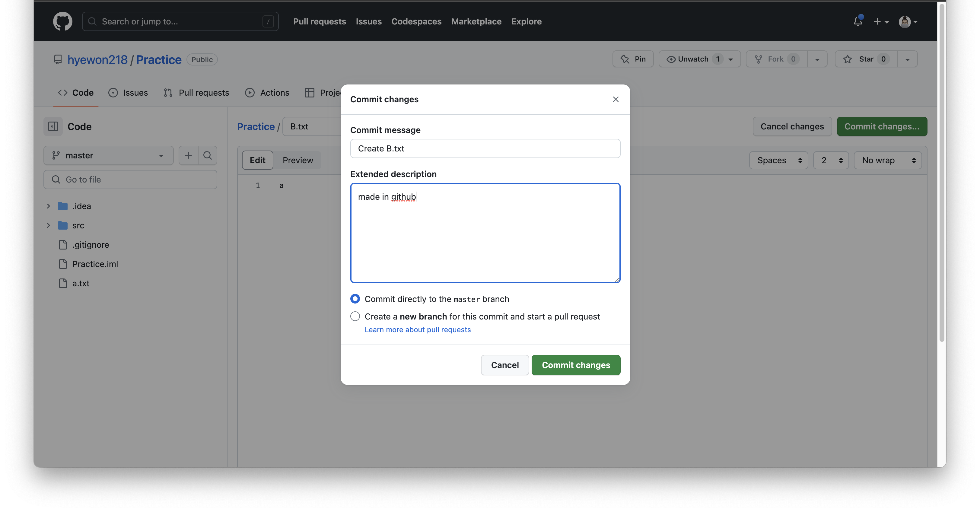This screenshot has width=980, height=512.
Task: Open GitHub home via Octocat logo
Action: click(x=62, y=21)
